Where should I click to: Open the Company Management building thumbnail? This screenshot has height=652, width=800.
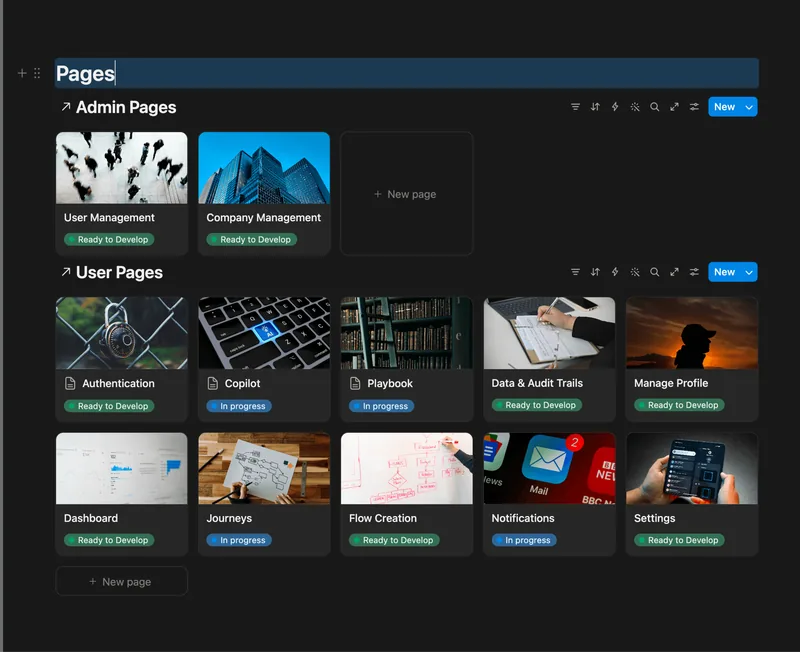264,168
